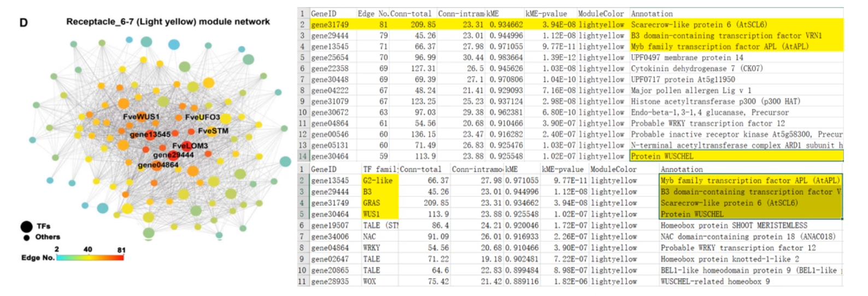Viewport: 868px width, 296px height.
Task: Select cell gene31749 in the top table
Action: (330, 25)
